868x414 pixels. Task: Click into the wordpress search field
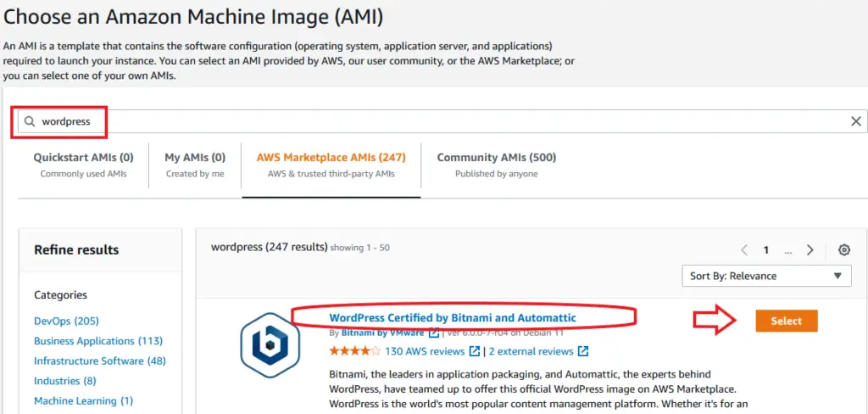442,121
